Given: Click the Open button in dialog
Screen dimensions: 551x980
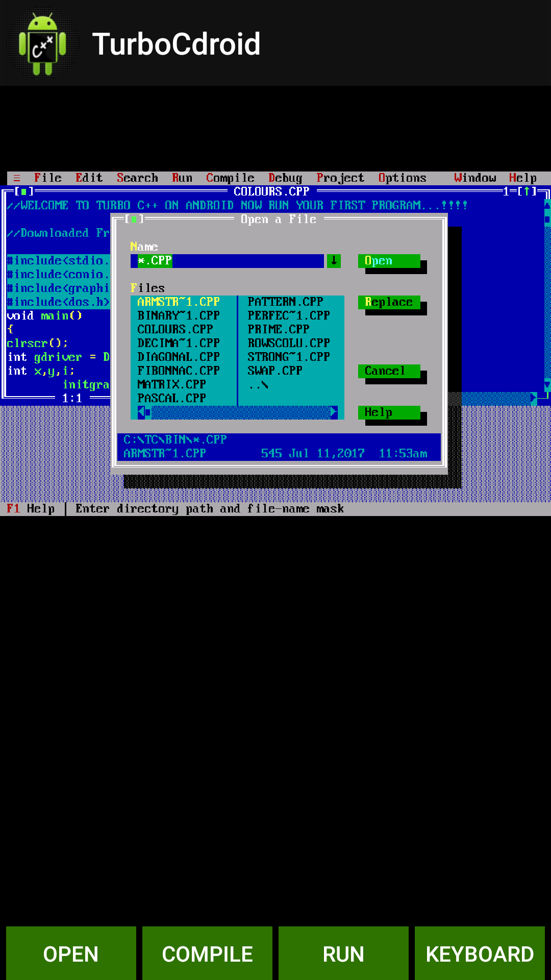Looking at the screenshot, I should click(389, 261).
